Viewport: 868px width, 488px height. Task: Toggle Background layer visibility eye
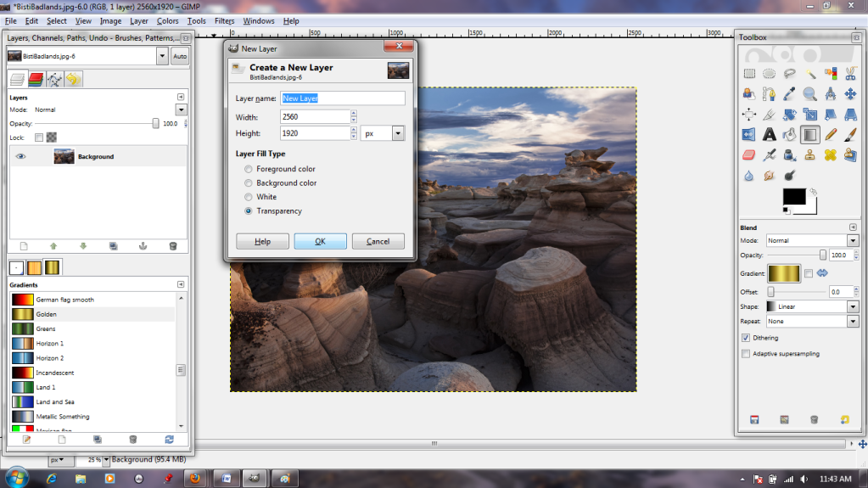click(x=20, y=157)
